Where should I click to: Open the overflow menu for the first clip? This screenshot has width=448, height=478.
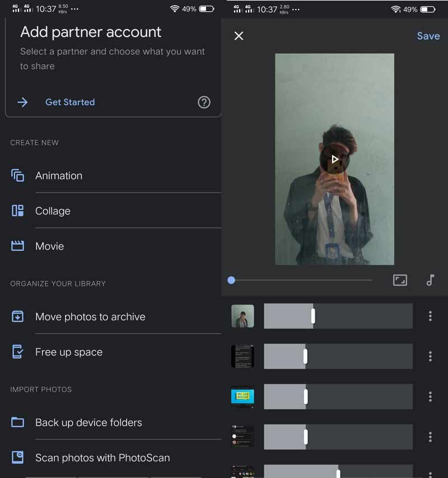(x=430, y=316)
